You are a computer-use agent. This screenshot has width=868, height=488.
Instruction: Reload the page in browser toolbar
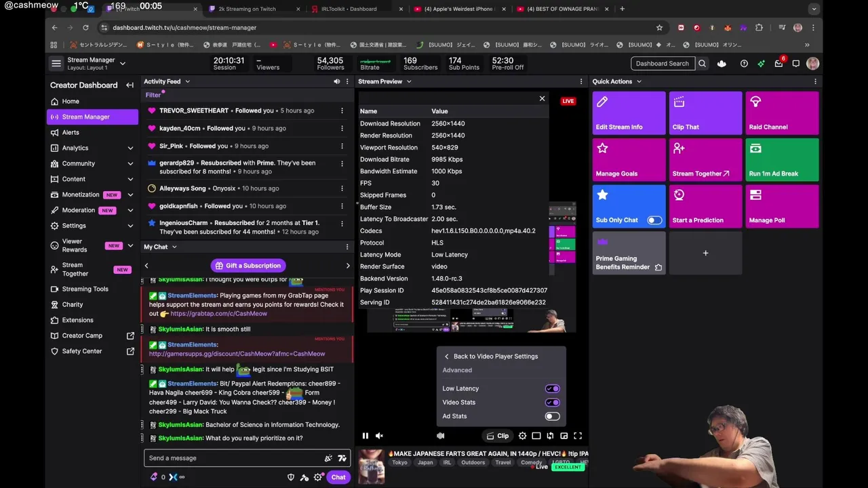[85, 28]
